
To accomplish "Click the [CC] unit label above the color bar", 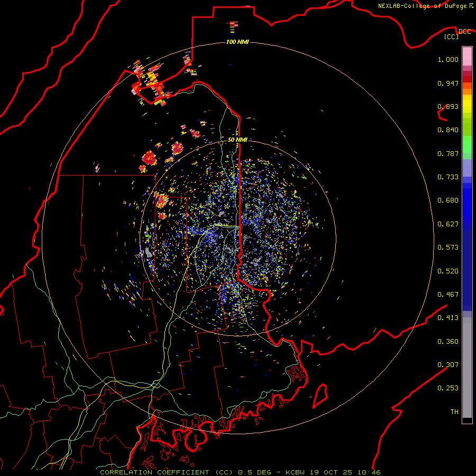I will click(452, 36).
